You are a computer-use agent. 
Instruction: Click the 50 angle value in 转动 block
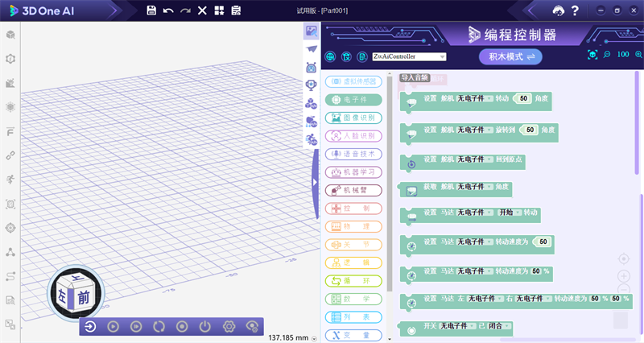(x=523, y=98)
